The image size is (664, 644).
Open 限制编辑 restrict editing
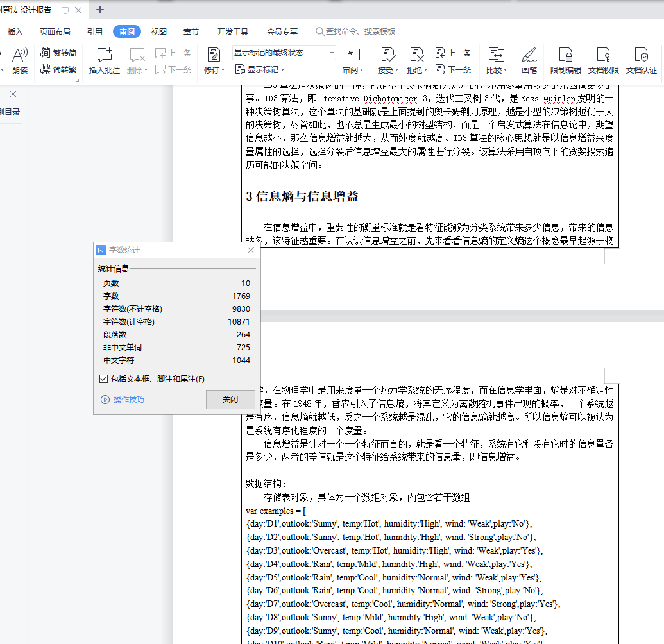coord(565,60)
